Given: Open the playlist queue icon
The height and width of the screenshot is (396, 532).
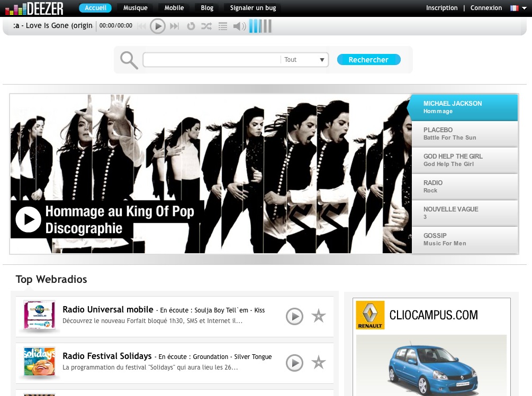Looking at the screenshot, I should click(x=223, y=26).
